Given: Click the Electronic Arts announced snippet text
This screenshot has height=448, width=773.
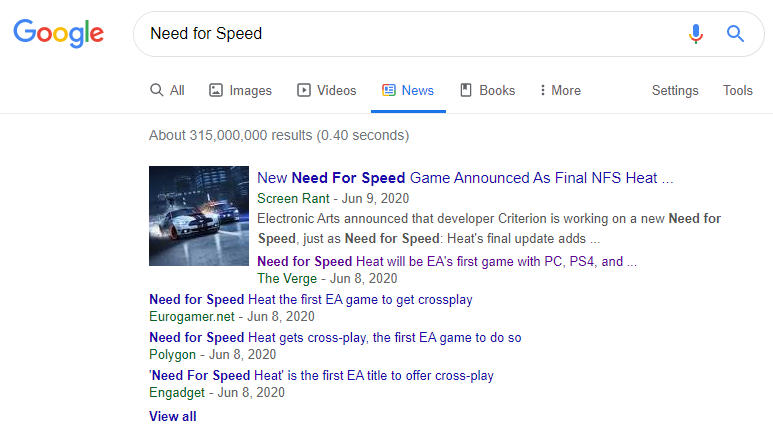Looking at the screenshot, I should pos(489,228).
